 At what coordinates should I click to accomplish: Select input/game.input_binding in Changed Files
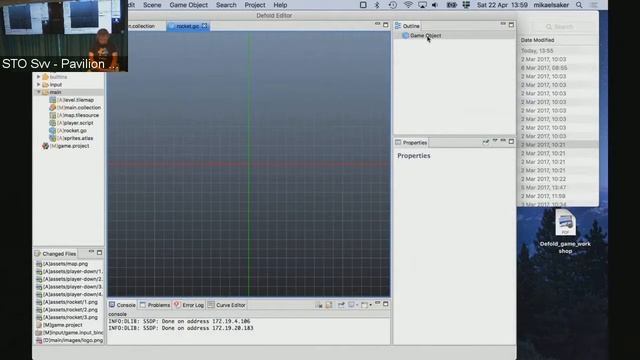coord(73,333)
